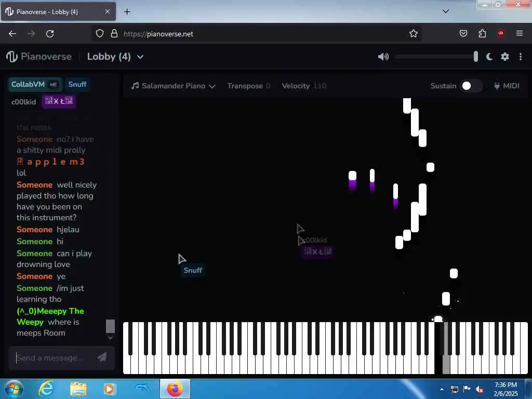Open the Windows Start menu

(x=13, y=389)
